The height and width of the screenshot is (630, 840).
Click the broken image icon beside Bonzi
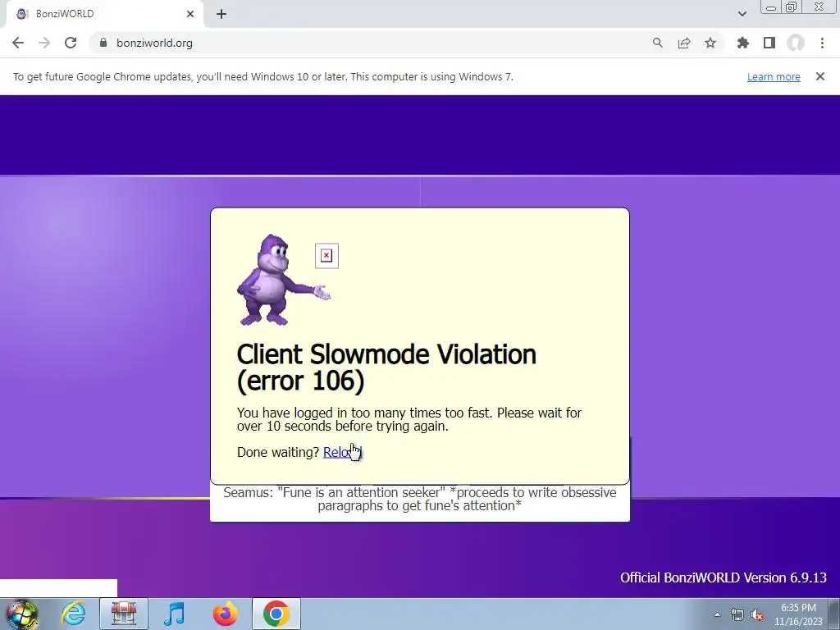pos(326,256)
